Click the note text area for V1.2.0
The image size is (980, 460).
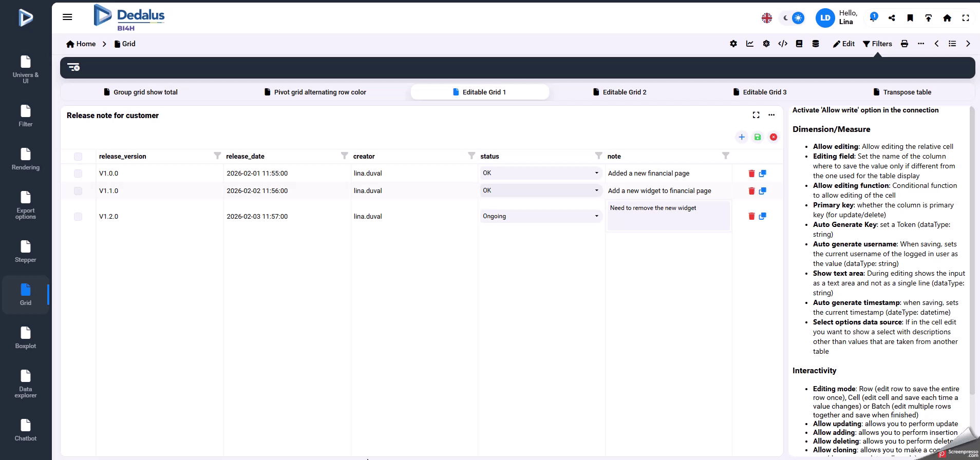[668, 216]
